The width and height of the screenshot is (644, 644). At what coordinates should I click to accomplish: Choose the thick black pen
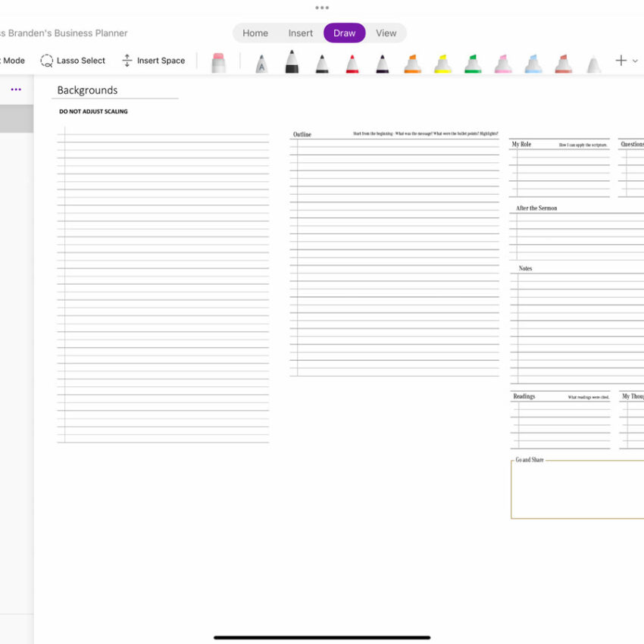click(292, 61)
